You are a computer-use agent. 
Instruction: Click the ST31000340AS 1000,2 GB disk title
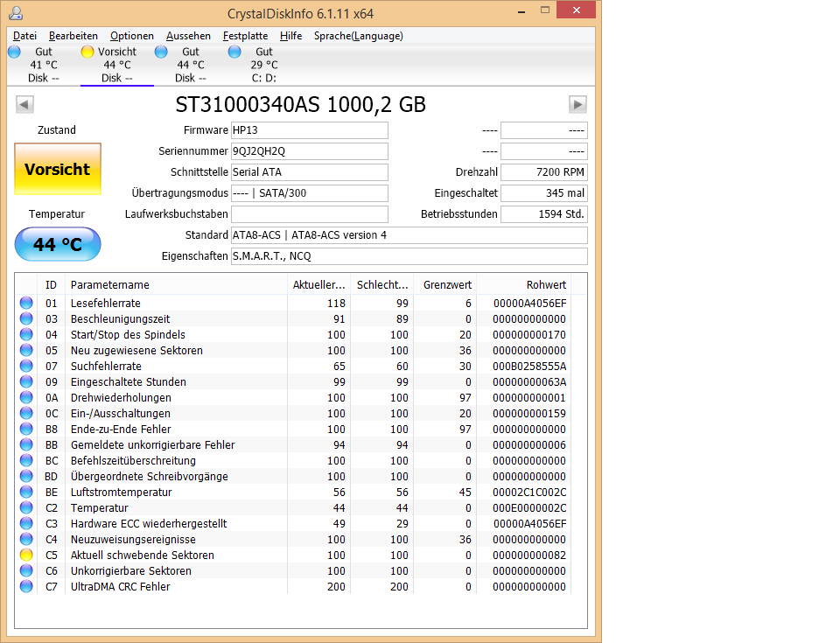[x=300, y=104]
